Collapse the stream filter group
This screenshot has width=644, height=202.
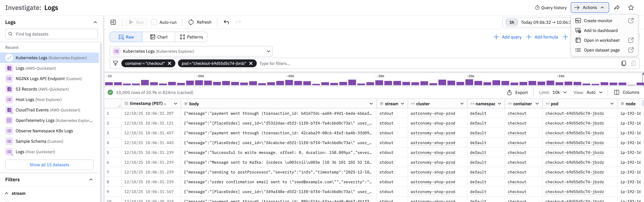coord(7,193)
